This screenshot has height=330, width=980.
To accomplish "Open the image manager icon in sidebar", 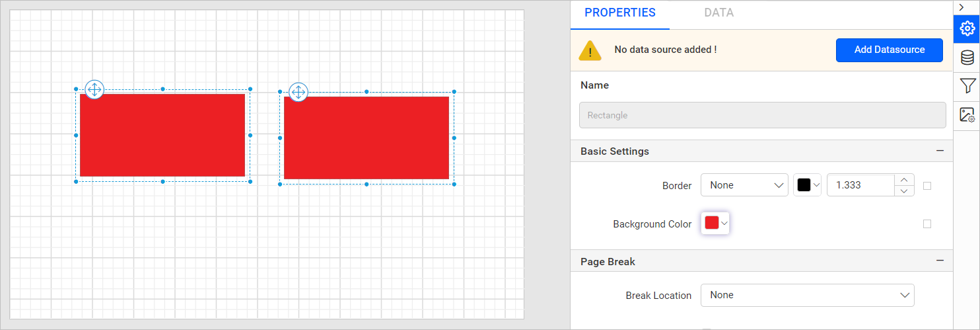I will pos(967,115).
